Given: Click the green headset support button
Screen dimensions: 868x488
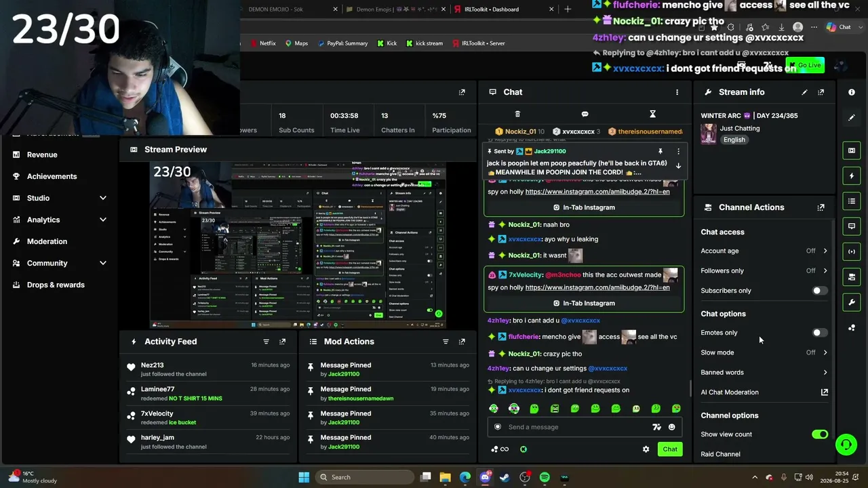Looking at the screenshot, I should (846, 445).
